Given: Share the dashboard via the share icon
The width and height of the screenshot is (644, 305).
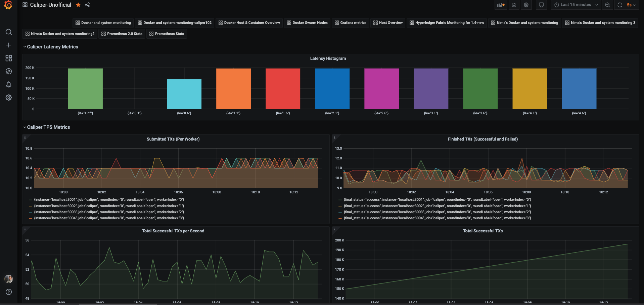Looking at the screenshot, I should (x=87, y=5).
